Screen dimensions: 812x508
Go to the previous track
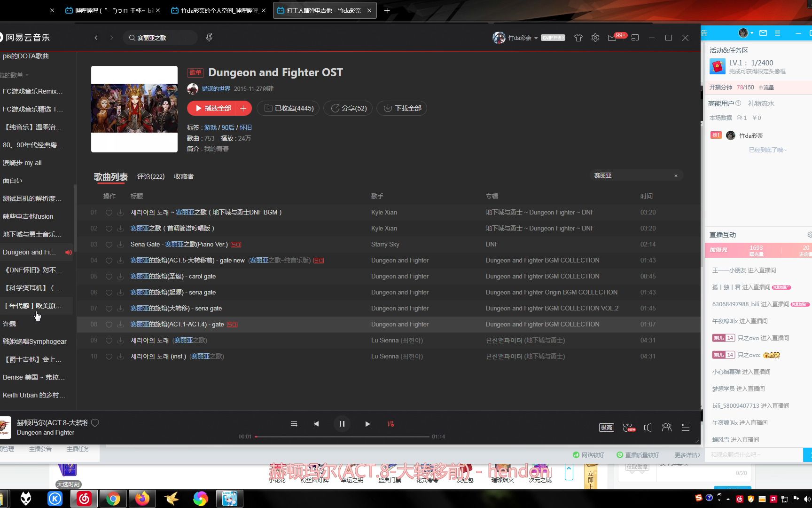316,424
